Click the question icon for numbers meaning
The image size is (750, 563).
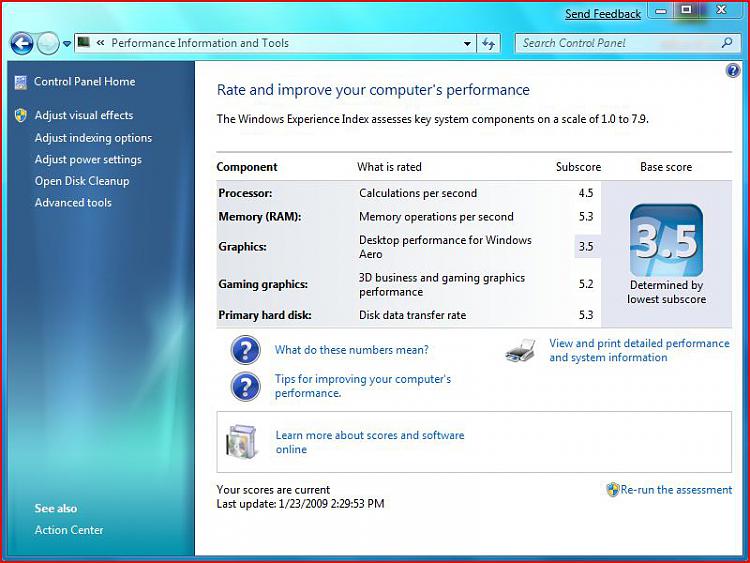(x=245, y=350)
